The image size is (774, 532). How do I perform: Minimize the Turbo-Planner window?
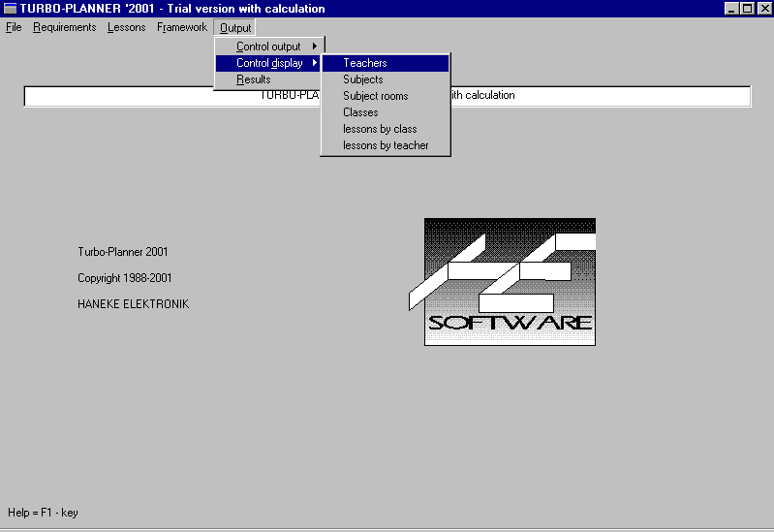coord(731,9)
